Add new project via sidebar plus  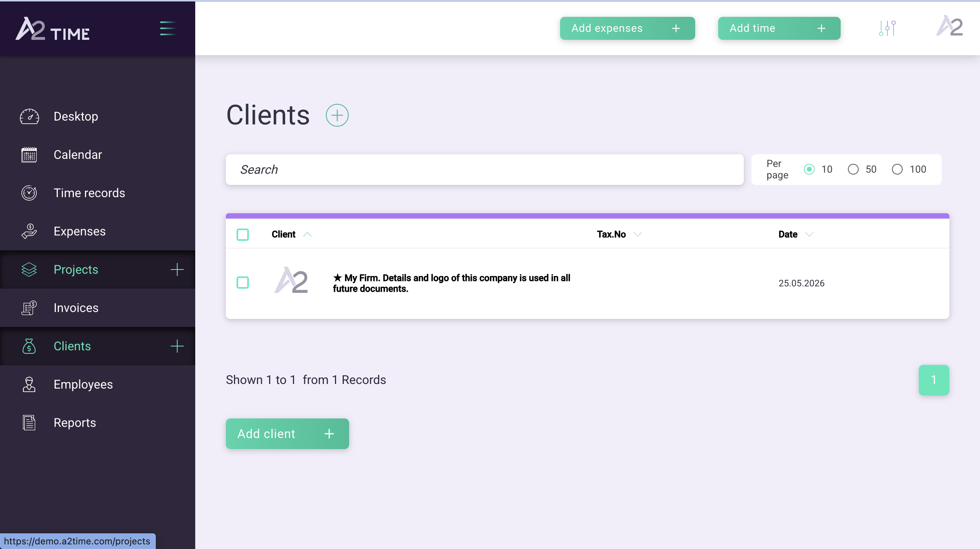(x=177, y=270)
